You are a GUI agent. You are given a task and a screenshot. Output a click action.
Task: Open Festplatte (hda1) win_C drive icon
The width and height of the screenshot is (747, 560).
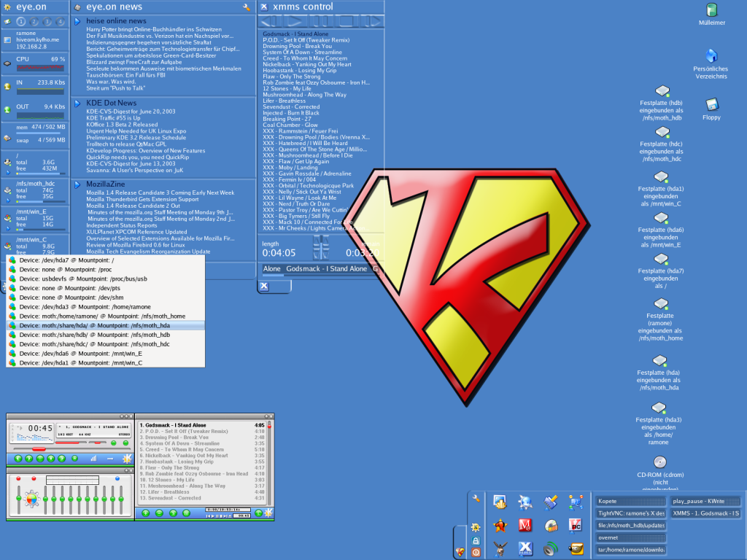click(x=661, y=176)
